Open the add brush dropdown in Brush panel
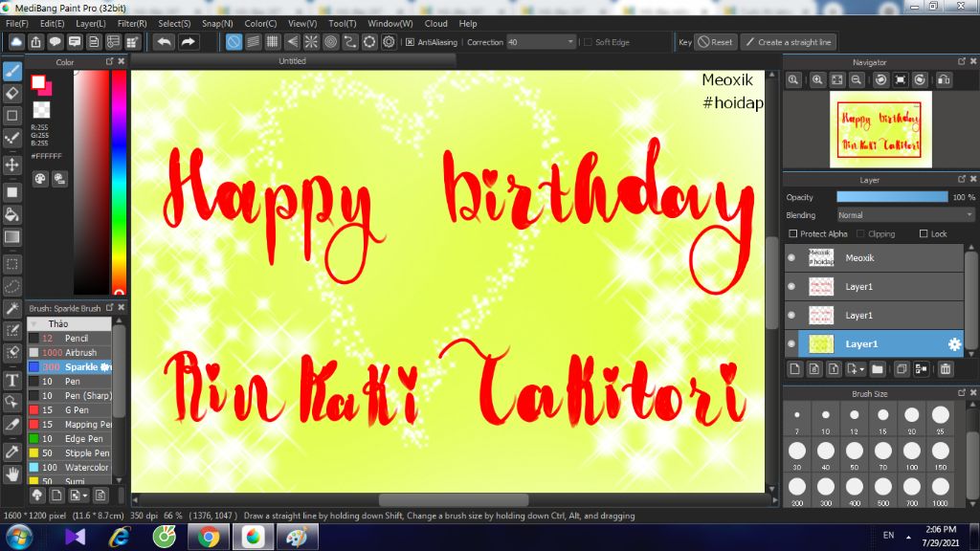The width and height of the screenshot is (980, 551). pyautogui.click(x=85, y=496)
